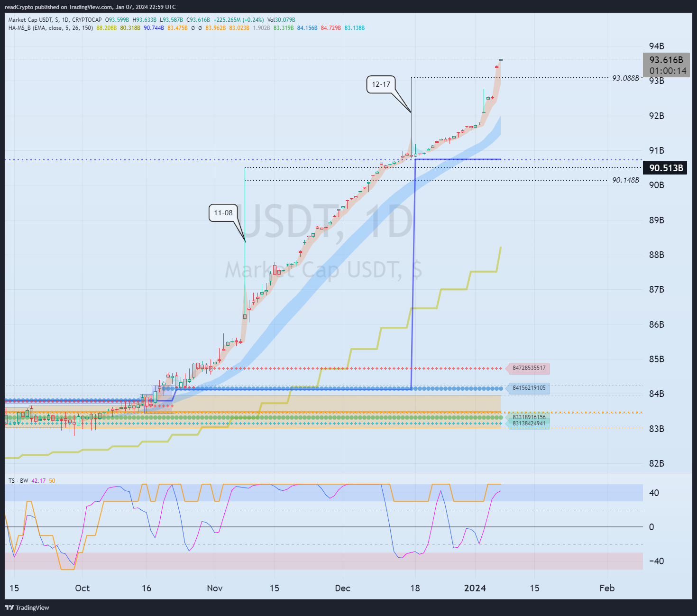Click the orange 83.962B indicator value

[x=215, y=28]
